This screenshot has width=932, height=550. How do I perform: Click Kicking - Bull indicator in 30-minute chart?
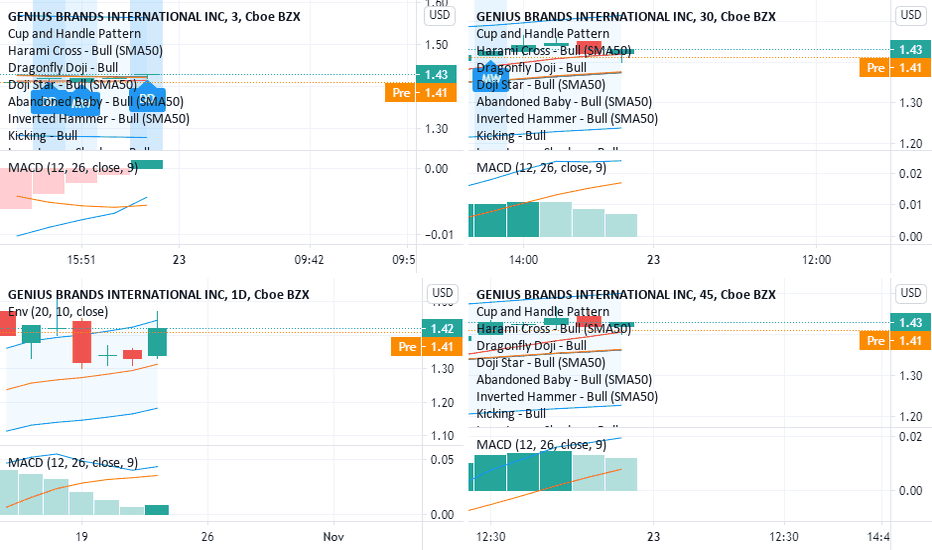[x=511, y=136]
